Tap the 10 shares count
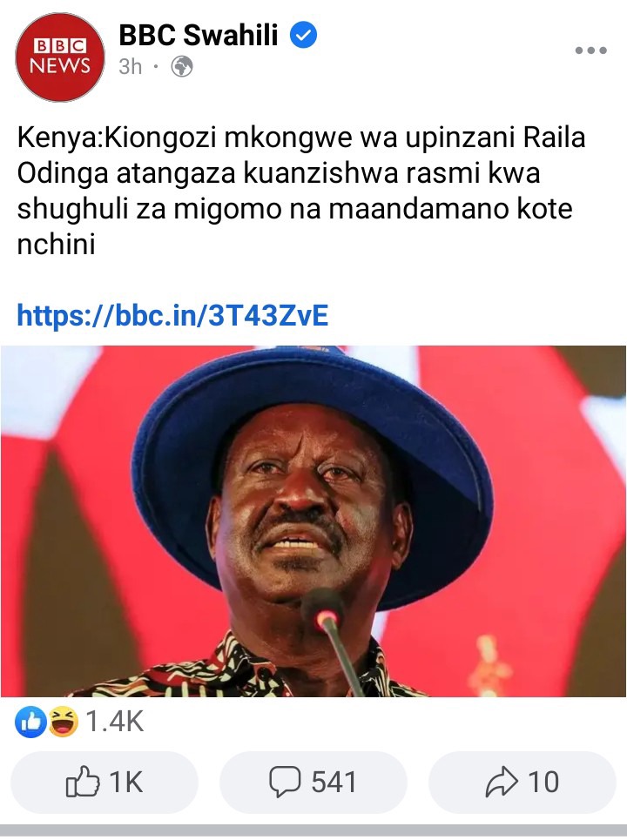 [543, 783]
